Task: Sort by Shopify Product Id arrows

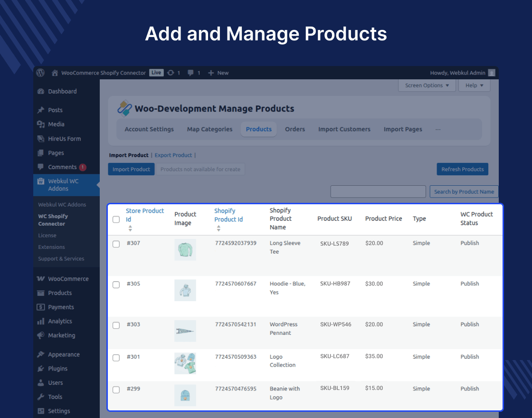Action: click(x=218, y=228)
